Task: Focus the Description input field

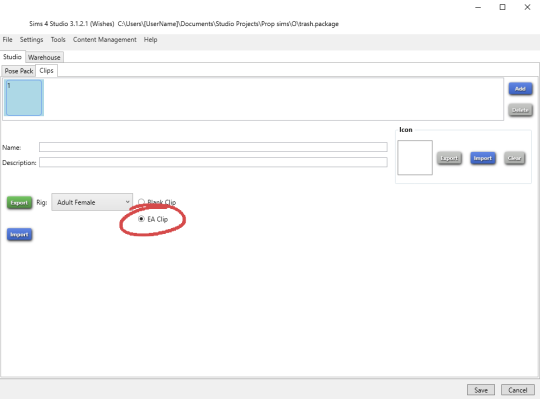Action: click(x=213, y=162)
